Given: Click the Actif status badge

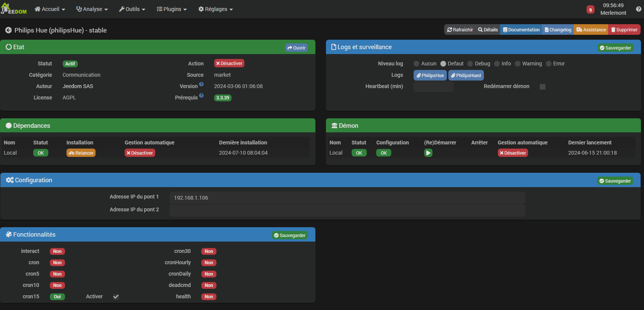Looking at the screenshot, I should tap(70, 64).
